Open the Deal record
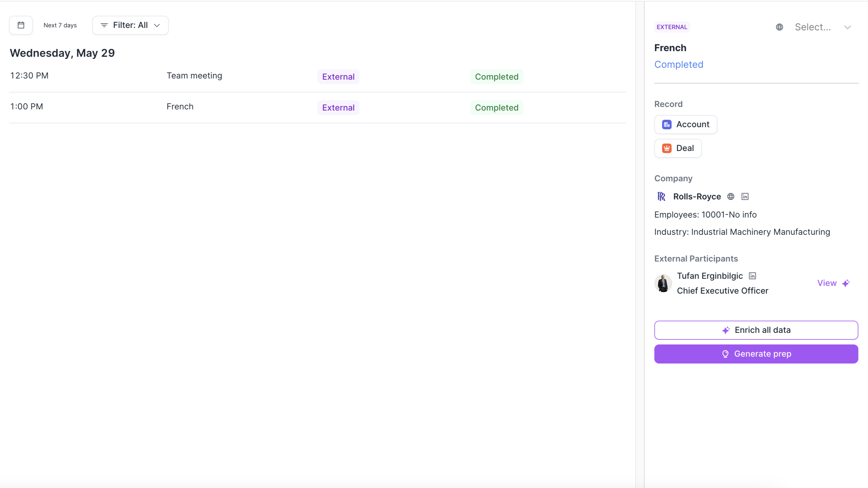Viewport: 868px width, 488px height. coord(678,148)
